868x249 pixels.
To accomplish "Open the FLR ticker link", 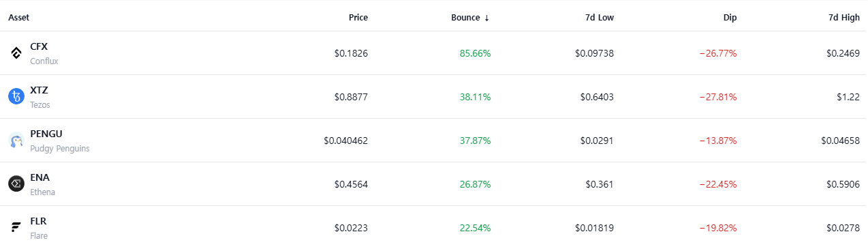I will pyautogui.click(x=38, y=222).
